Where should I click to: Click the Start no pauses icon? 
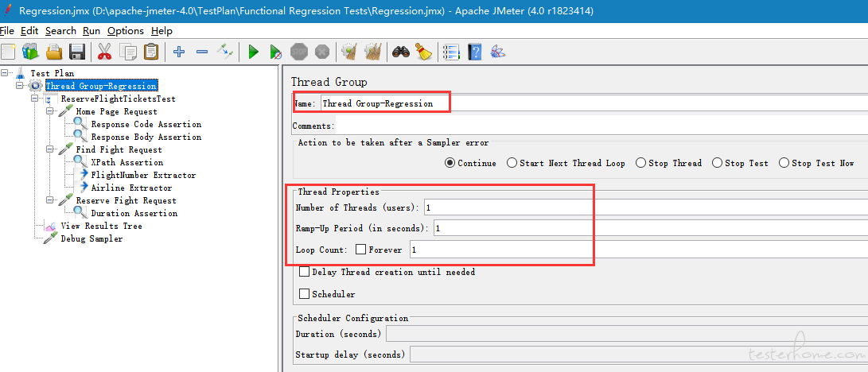click(x=276, y=52)
